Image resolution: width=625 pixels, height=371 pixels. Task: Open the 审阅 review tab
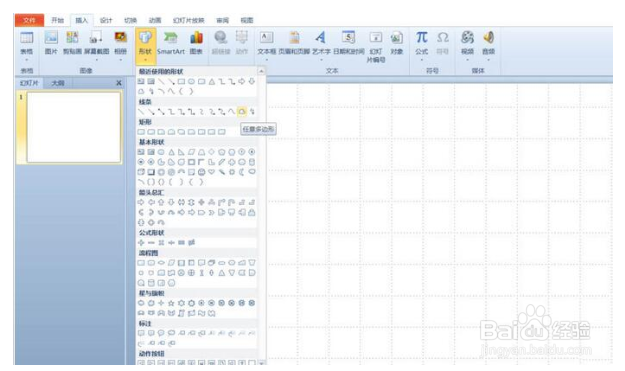coord(222,20)
